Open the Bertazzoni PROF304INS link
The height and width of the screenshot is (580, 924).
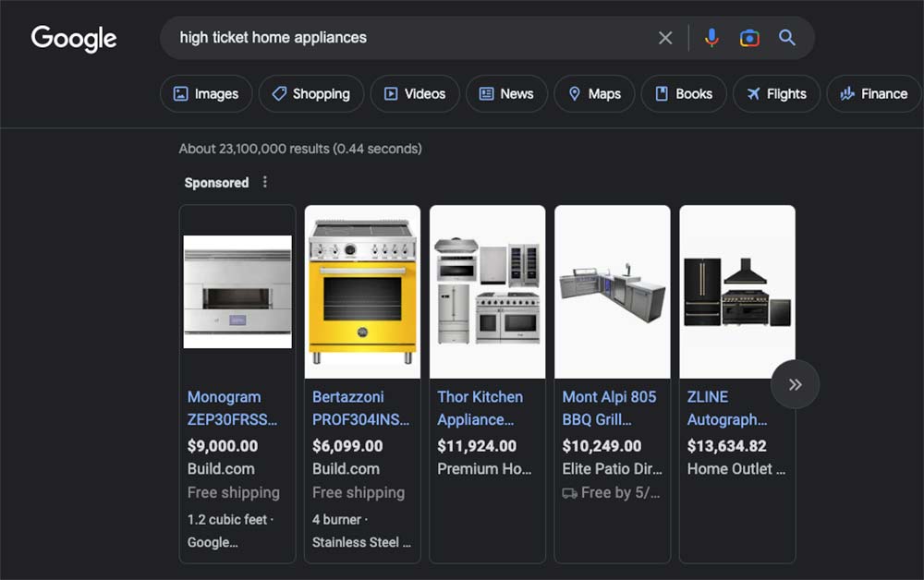pos(360,408)
